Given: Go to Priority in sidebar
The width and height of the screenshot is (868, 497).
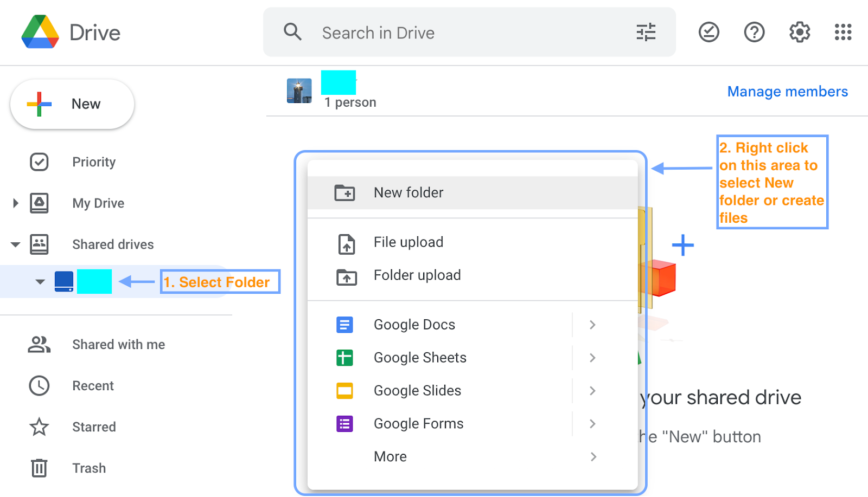Looking at the screenshot, I should point(94,162).
